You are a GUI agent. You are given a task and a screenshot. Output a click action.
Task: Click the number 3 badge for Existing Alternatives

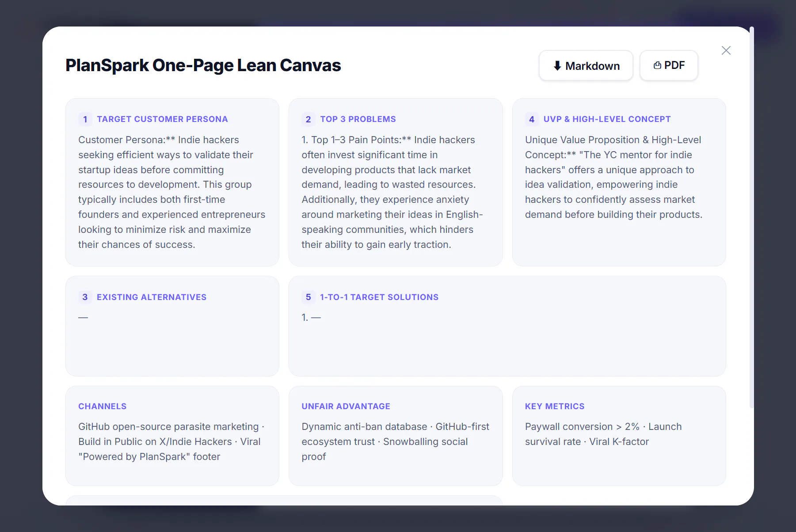point(85,297)
